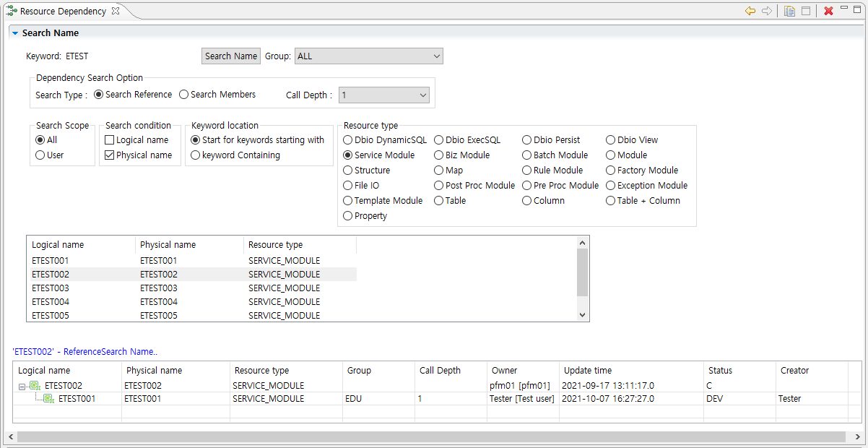Close the Resource Dependency tab
The image size is (868, 448).
(x=116, y=12)
